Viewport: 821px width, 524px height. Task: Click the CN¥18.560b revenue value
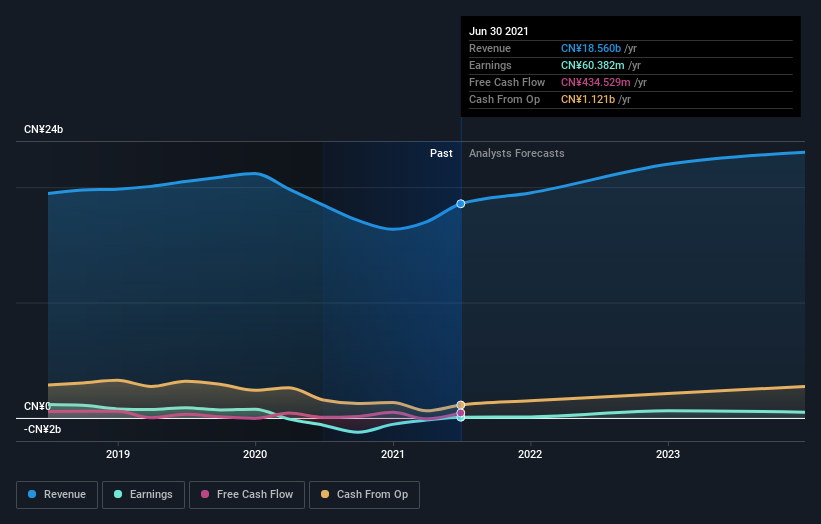591,48
